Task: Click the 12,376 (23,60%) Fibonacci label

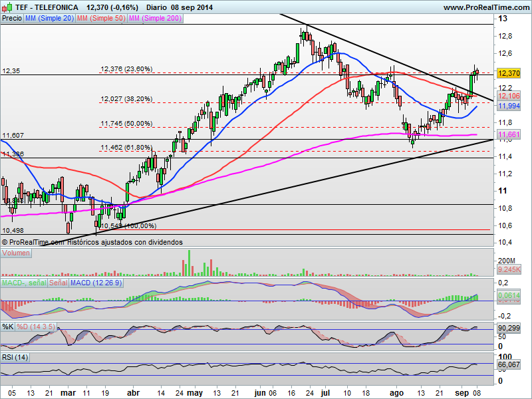Action: pyautogui.click(x=126, y=69)
